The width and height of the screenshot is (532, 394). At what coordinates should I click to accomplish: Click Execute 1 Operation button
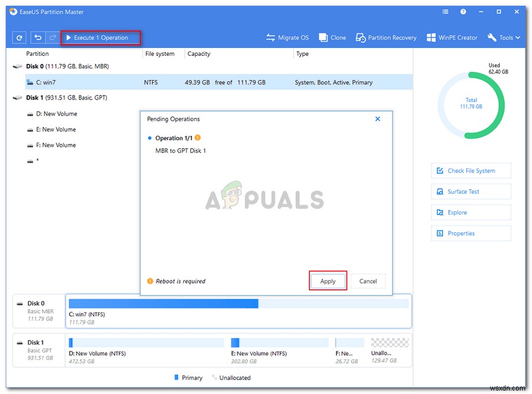pyautogui.click(x=101, y=37)
